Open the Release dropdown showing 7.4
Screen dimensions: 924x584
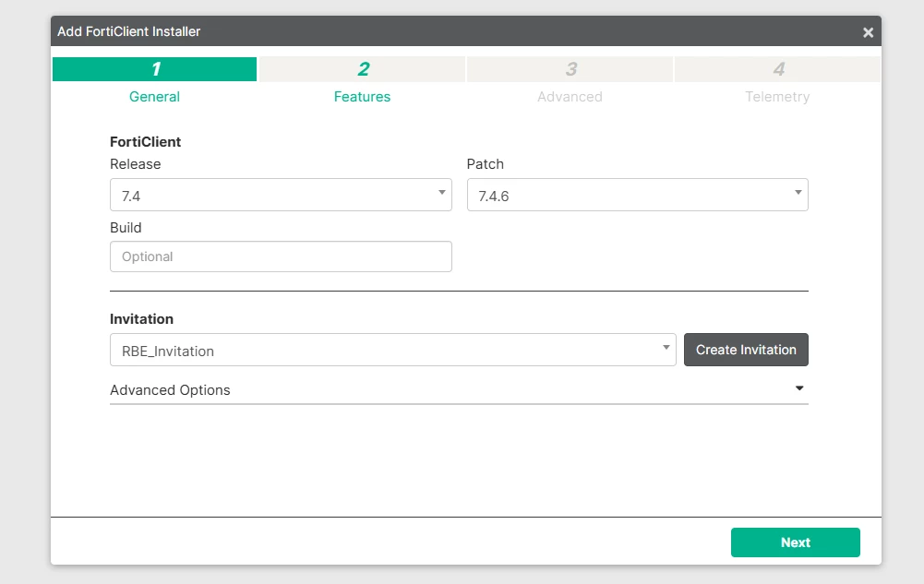(x=282, y=195)
